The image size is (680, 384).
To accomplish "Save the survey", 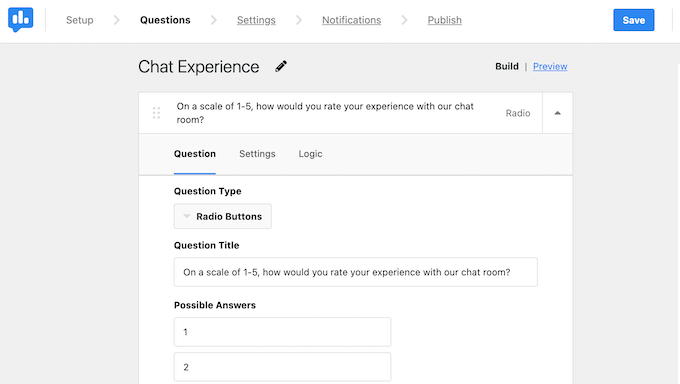I will click(x=634, y=20).
